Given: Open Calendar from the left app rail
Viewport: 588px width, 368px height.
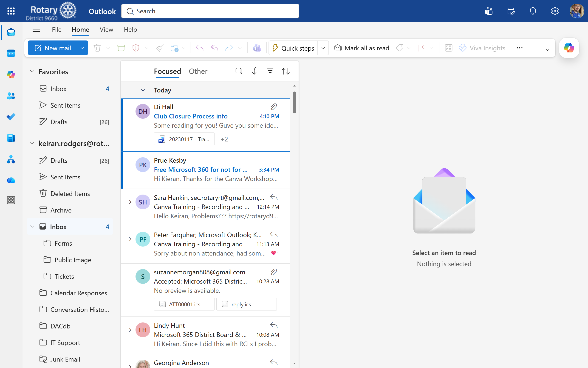Looking at the screenshot, I should tap(11, 53).
